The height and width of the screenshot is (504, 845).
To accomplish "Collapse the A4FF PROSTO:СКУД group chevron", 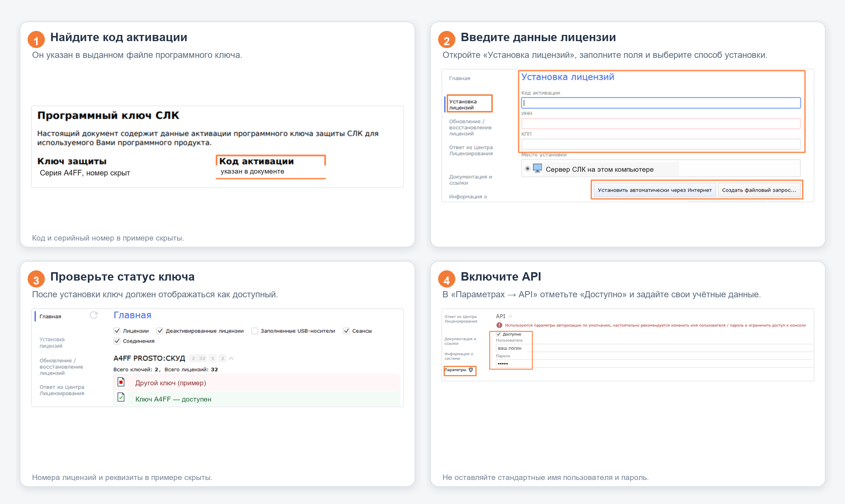I will click(231, 358).
